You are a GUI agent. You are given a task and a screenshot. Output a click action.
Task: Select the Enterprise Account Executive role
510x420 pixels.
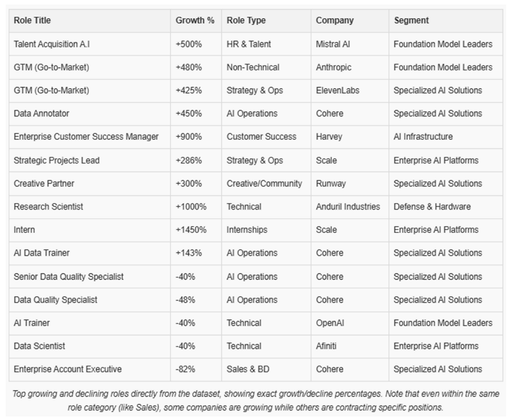(67, 369)
